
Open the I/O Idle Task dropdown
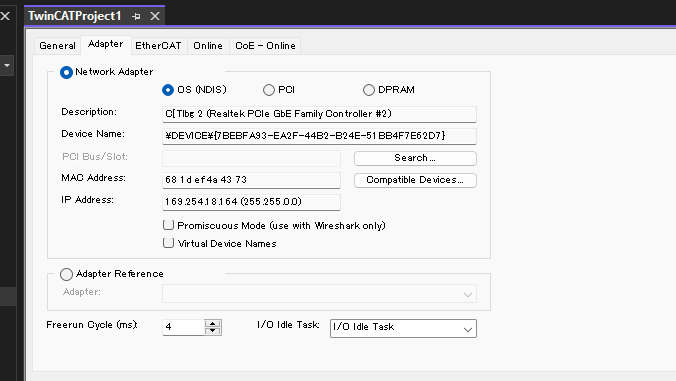403,328
